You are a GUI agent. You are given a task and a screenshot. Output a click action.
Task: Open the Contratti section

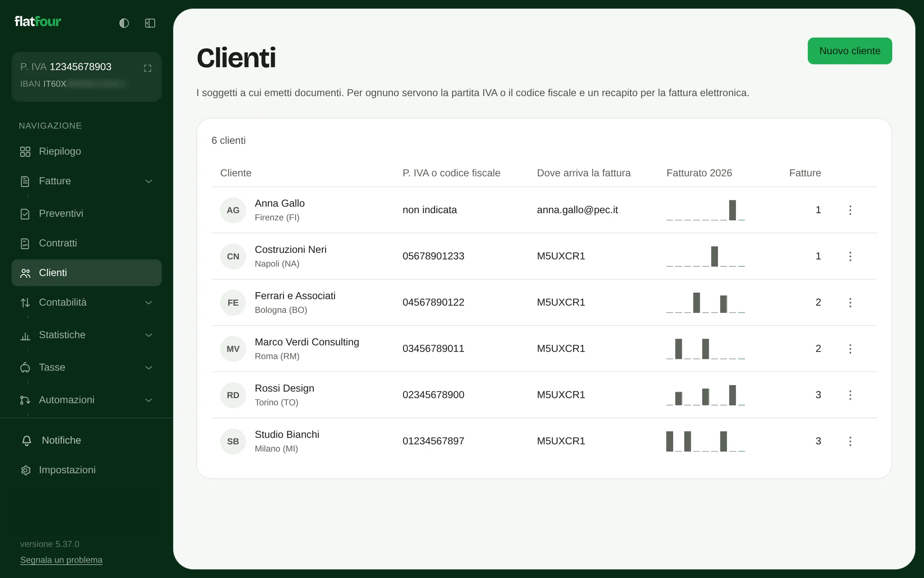point(87,243)
